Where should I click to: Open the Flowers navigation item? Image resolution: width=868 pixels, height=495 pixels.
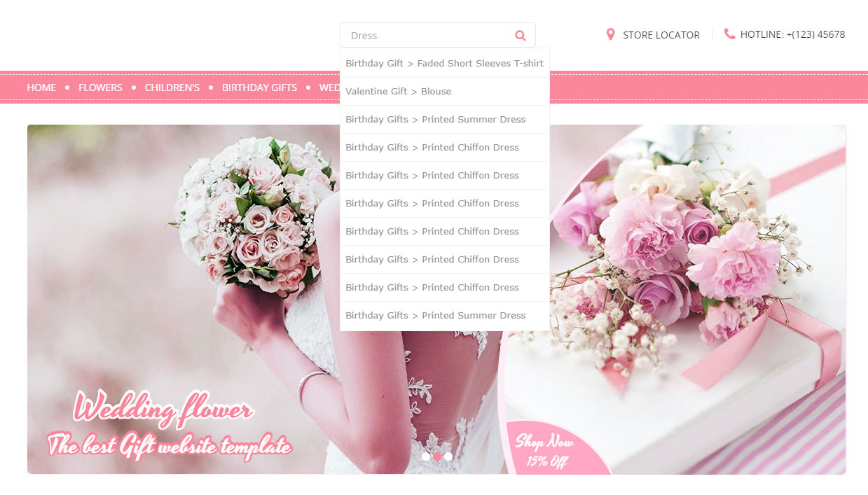point(100,88)
